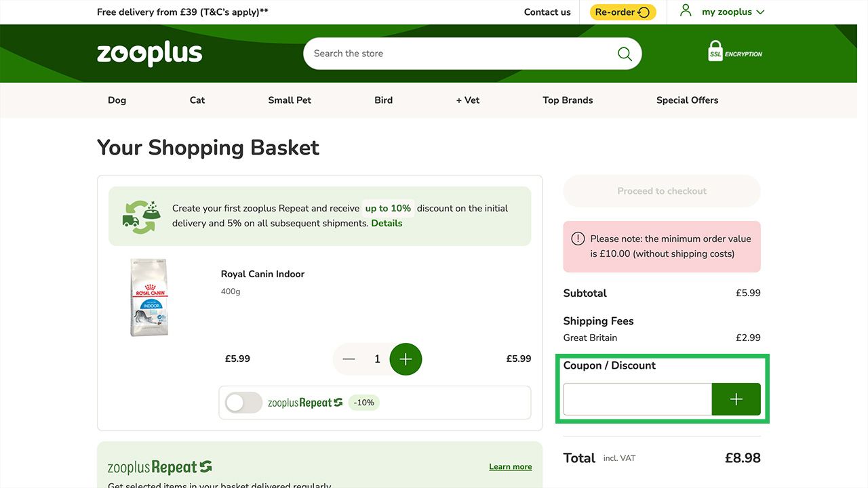Click the zooplus Repeat delivery icon
This screenshot has width=868, height=488.
142,216
